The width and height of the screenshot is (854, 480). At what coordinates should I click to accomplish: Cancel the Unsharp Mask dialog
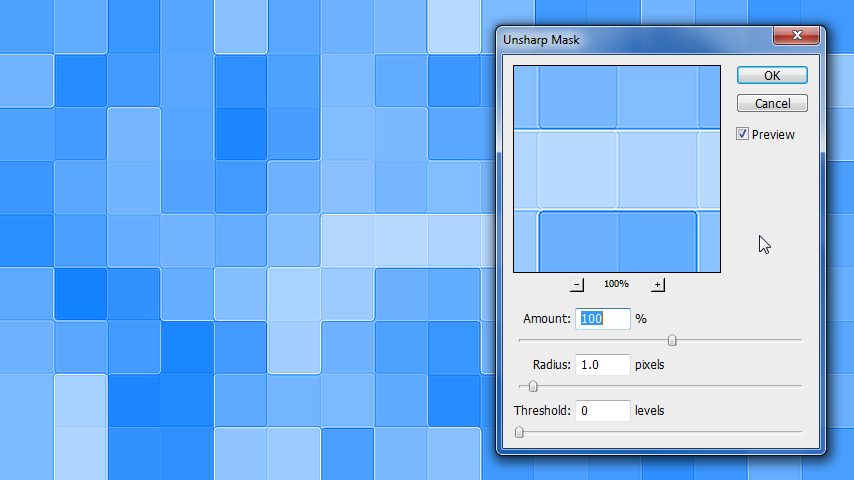[x=772, y=103]
